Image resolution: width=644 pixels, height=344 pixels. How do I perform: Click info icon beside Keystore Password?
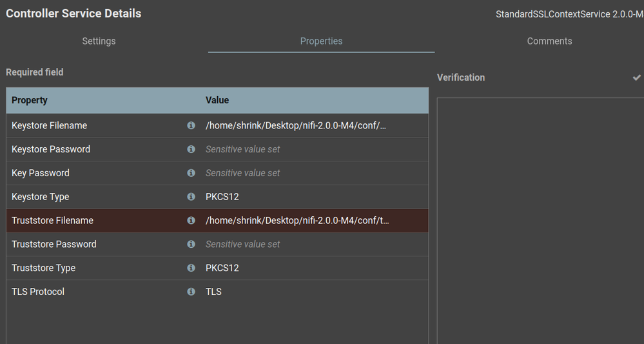pos(191,149)
